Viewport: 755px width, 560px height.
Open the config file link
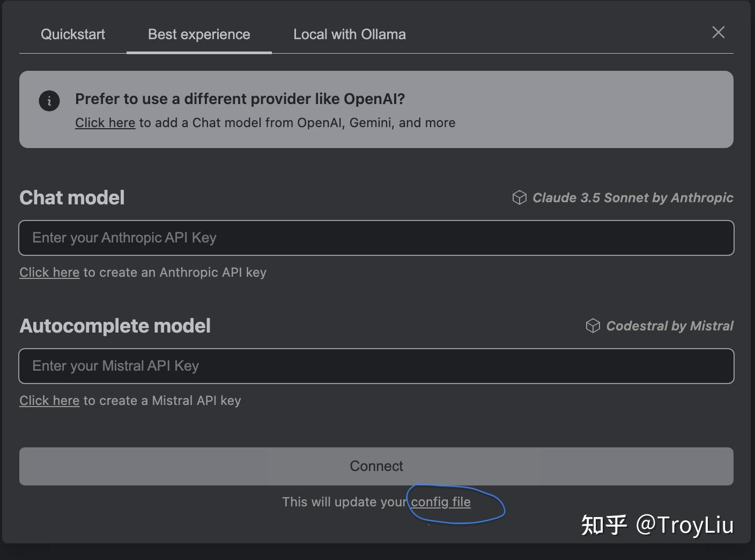[x=441, y=502]
